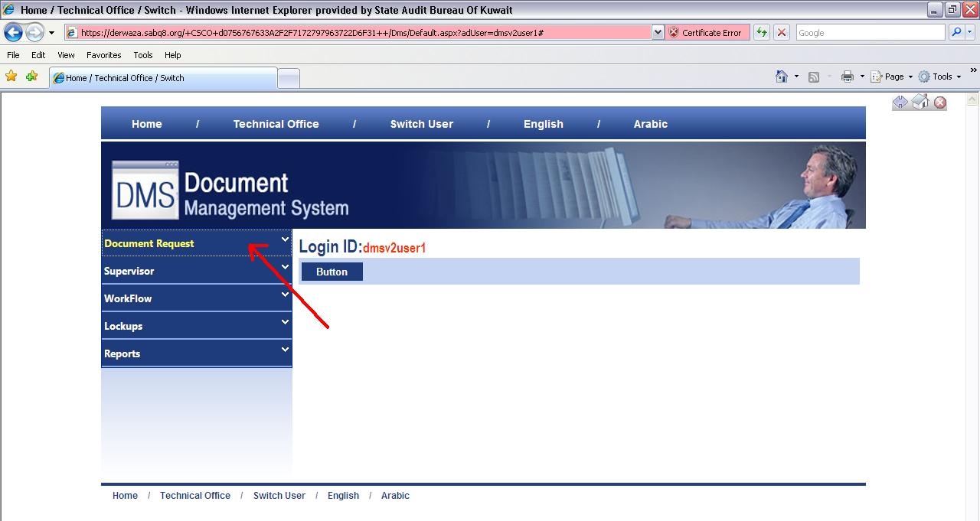This screenshot has width=980, height=521.
Task: Expand the Lockups chevron
Action: (x=285, y=322)
